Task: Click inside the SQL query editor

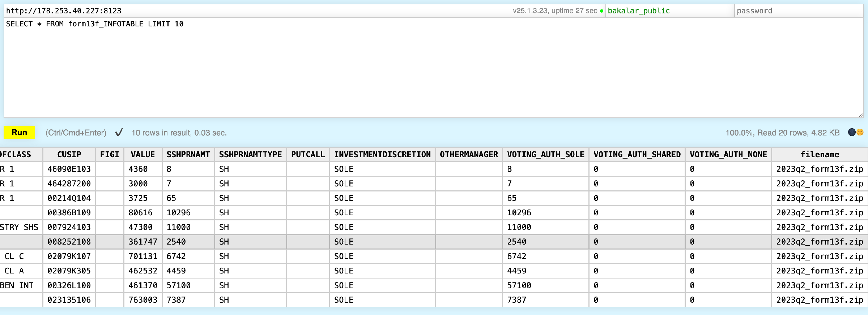Action: pyautogui.click(x=433, y=69)
